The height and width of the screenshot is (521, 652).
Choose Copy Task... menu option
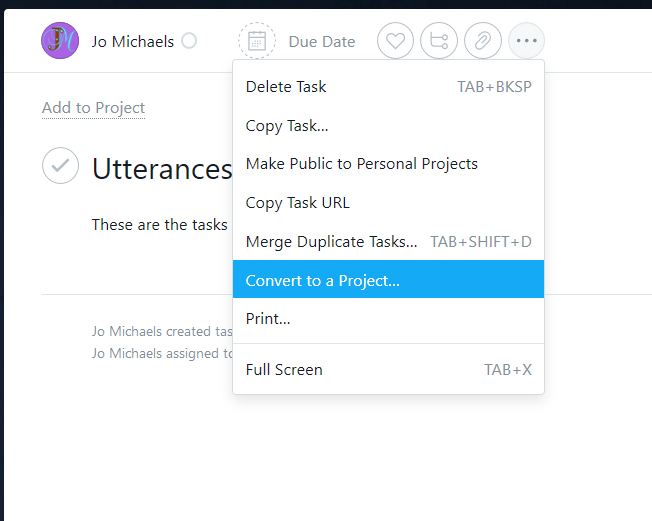287,126
